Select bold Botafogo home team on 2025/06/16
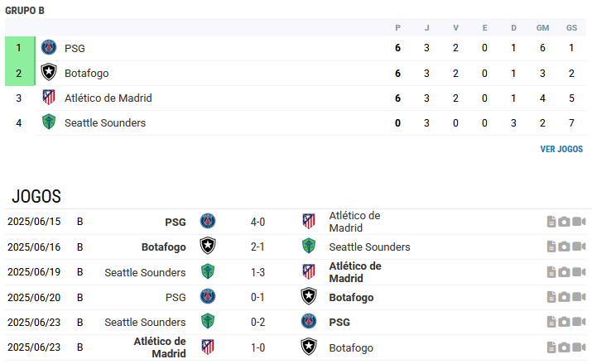This screenshot has width=592, height=364. pos(163,247)
